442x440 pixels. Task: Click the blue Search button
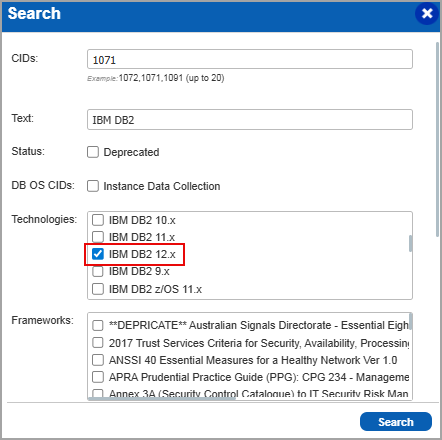pyautogui.click(x=396, y=422)
